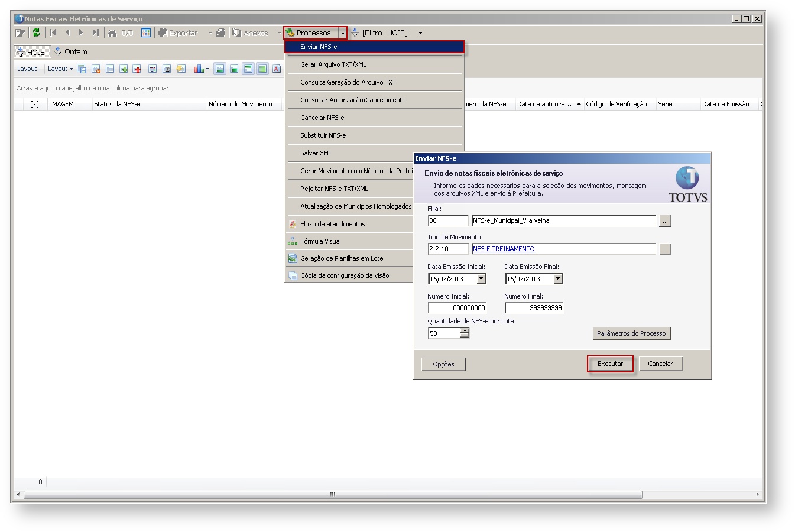Go to the previous record
Screen dimensions: 795x532
click(67, 33)
